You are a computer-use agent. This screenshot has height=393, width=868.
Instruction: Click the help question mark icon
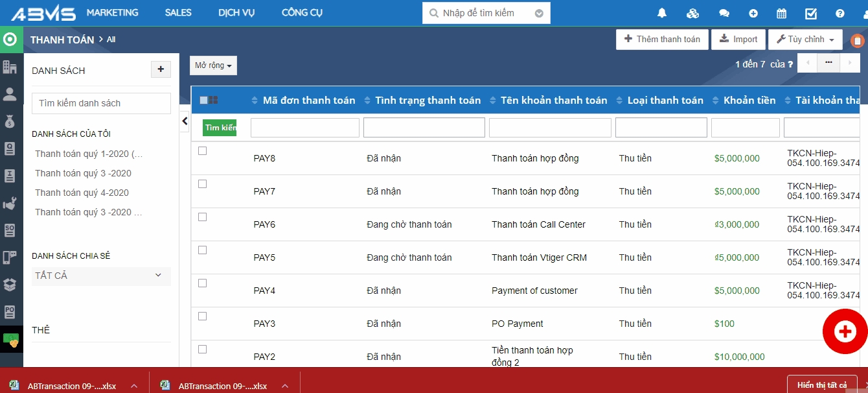tap(839, 13)
